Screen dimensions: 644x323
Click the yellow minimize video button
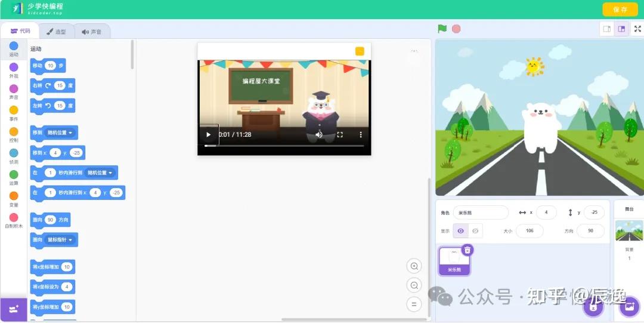tap(360, 51)
